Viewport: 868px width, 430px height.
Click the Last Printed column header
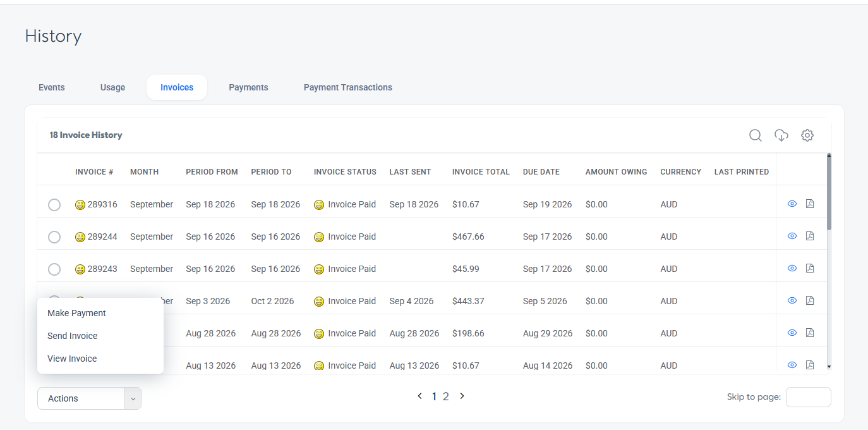[742, 172]
